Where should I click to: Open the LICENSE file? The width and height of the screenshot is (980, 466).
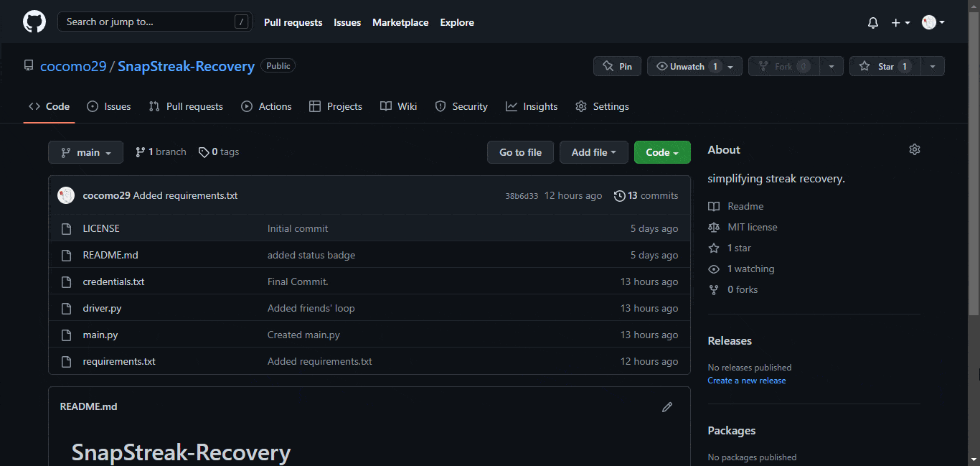pos(101,228)
